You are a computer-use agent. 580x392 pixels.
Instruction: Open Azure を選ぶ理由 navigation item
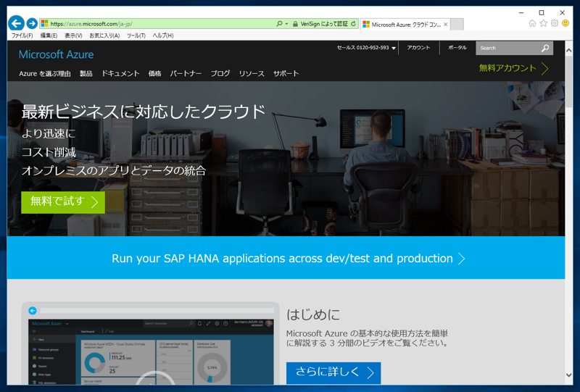click(x=45, y=74)
